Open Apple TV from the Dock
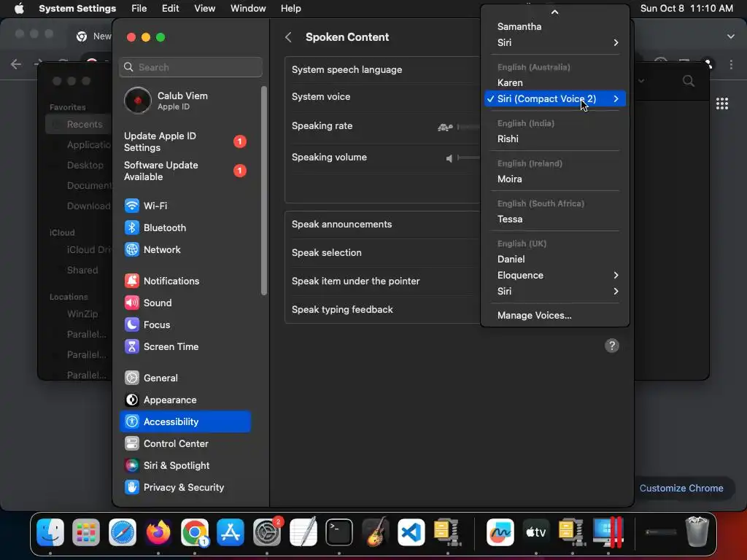 click(536, 532)
